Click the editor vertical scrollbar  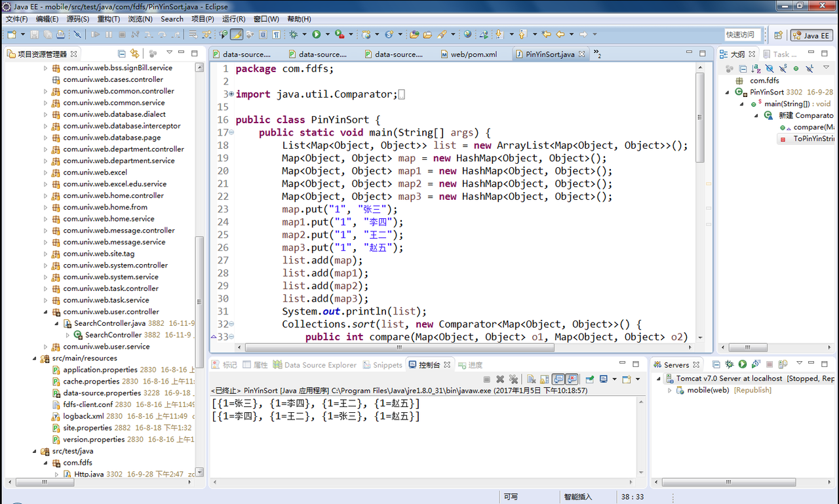click(700, 118)
